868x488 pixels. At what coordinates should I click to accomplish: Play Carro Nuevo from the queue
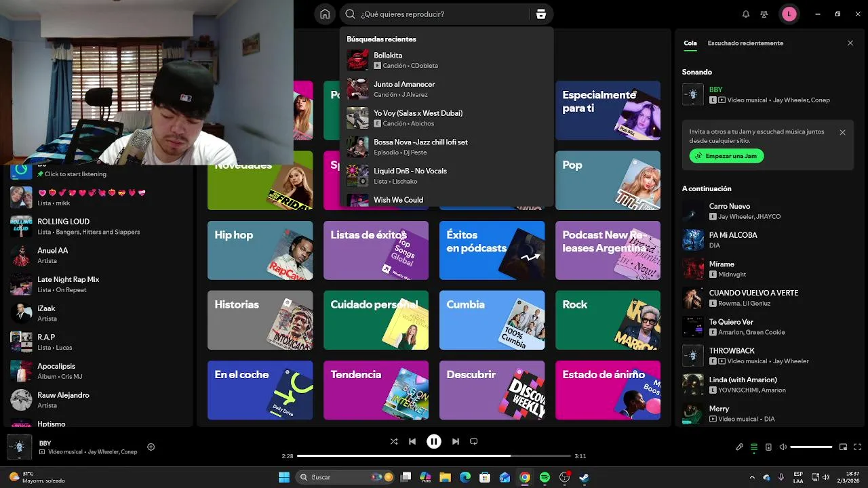[x=768, y=211]
